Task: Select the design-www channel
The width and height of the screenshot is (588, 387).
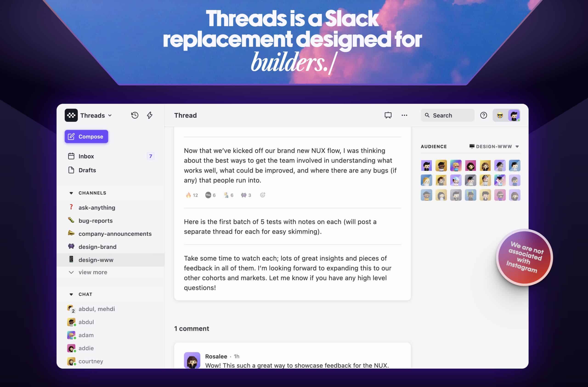Action: pyautogui.click(x=96, y=260)
